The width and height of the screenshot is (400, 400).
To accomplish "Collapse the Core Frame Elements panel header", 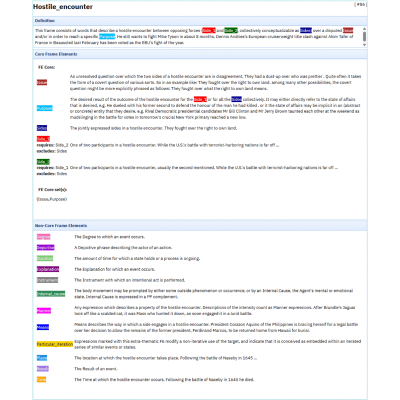I will pos(200,54).
